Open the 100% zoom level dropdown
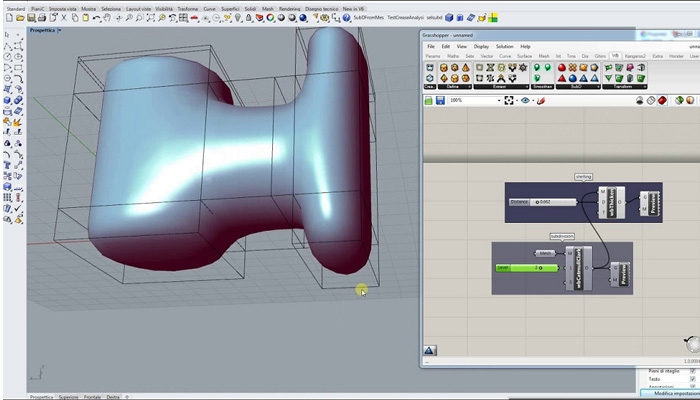 [500, 100]
